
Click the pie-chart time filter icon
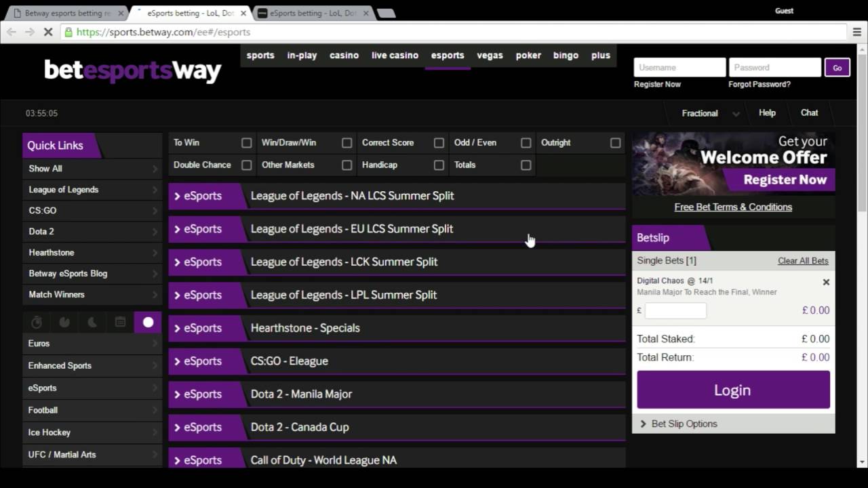coord(64,323)
